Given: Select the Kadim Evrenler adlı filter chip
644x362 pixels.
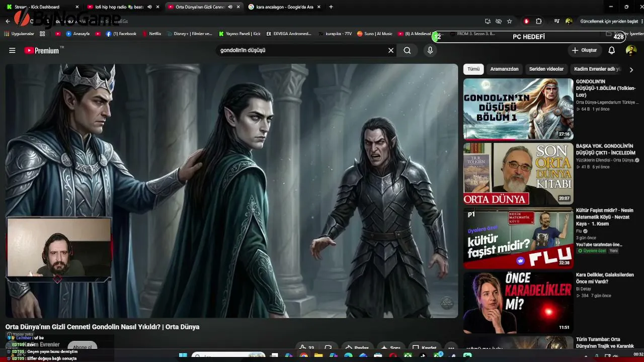Looking at the screenshot, I should pos(598,69).
